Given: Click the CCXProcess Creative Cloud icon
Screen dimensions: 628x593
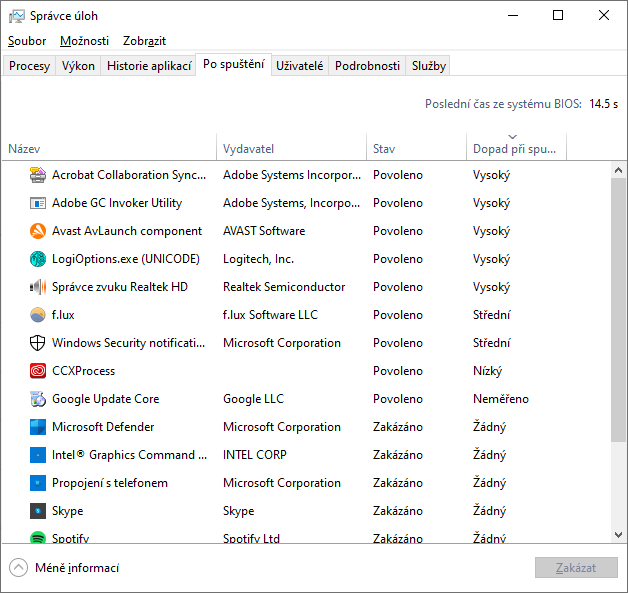Looking at the screenshot, I should click(38, 371).
